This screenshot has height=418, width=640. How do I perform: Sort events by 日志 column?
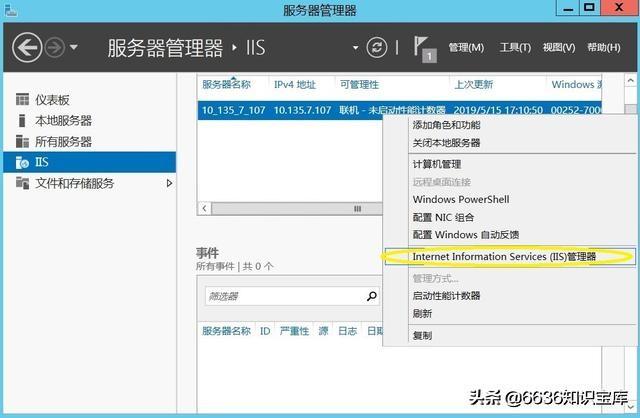coord(347,331)
